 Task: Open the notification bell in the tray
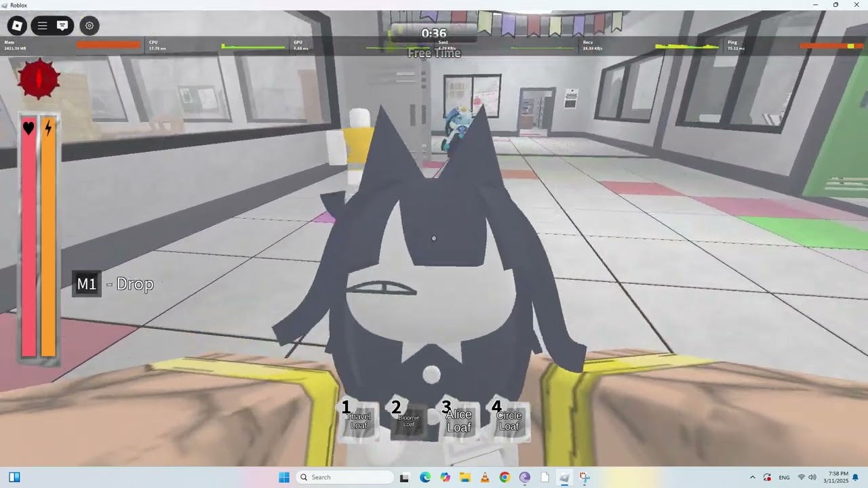(x=856, y=477)
